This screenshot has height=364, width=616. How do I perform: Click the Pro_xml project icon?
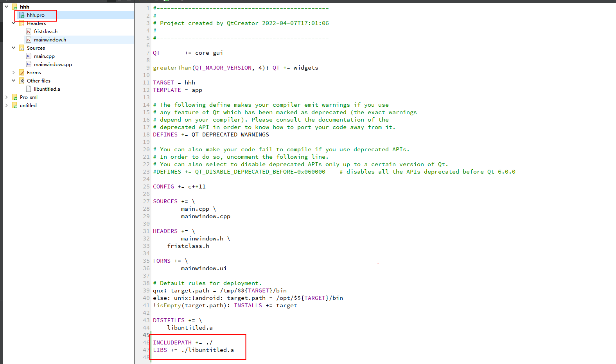pos(15,97)
